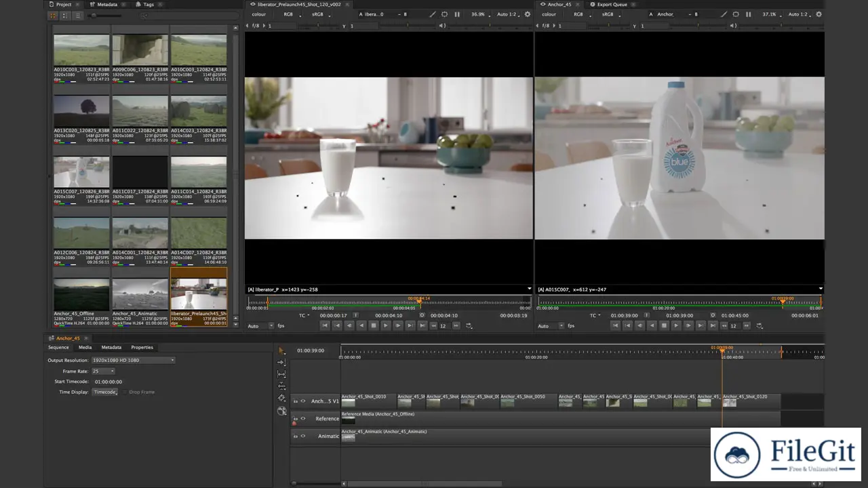
Task: Open sRGB colorspace dropdown in Anchor_45 viewer
Action: point(610,14)
